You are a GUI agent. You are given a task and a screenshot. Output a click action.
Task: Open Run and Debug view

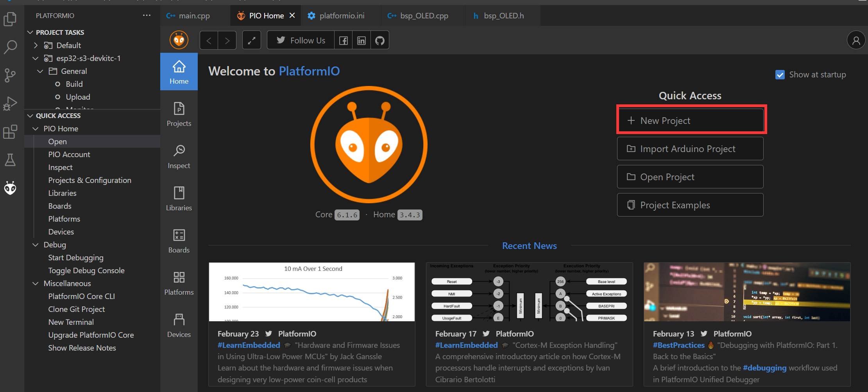pyautogui.click(x=10, y=103)
